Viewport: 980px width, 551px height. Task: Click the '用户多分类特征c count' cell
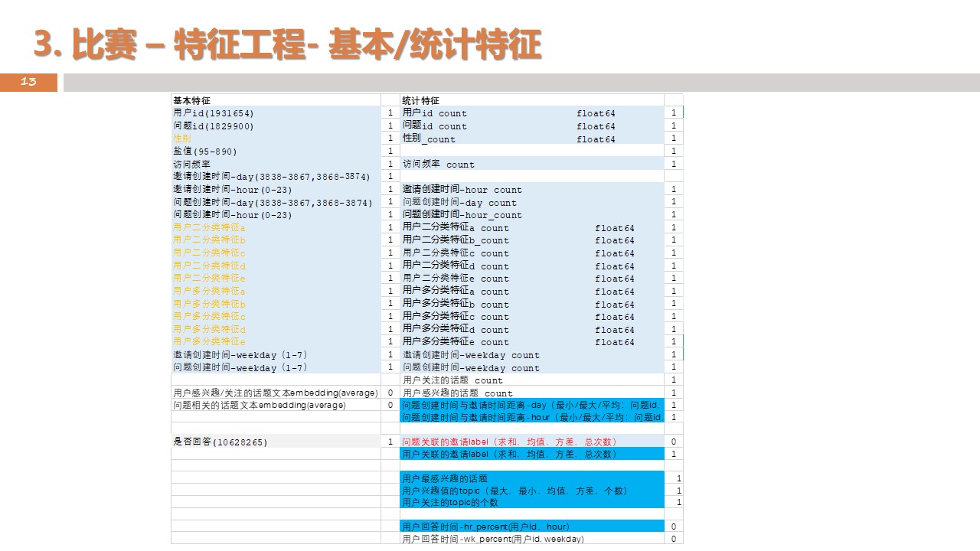point(532,316)
